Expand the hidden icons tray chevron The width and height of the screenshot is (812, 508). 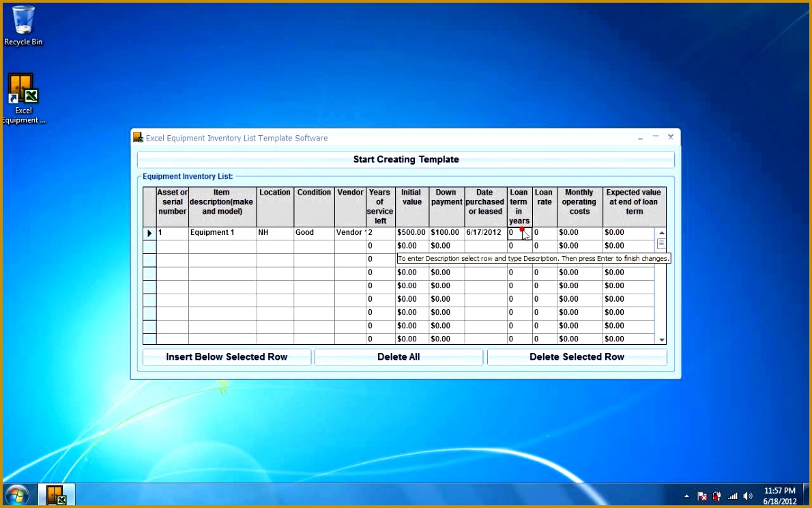(x=686, y=496)
